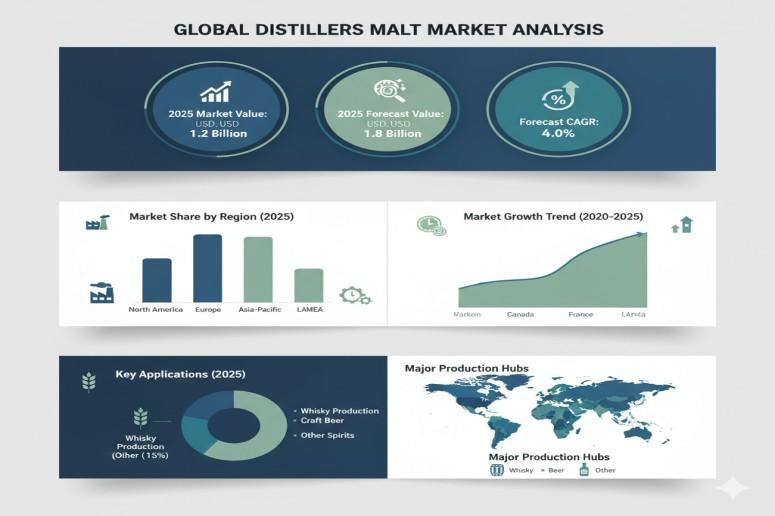The height and width of the screenshot is (516, 775).
Task: Click the Other legend swatch under the world map
Action: (x=584, y=469)
